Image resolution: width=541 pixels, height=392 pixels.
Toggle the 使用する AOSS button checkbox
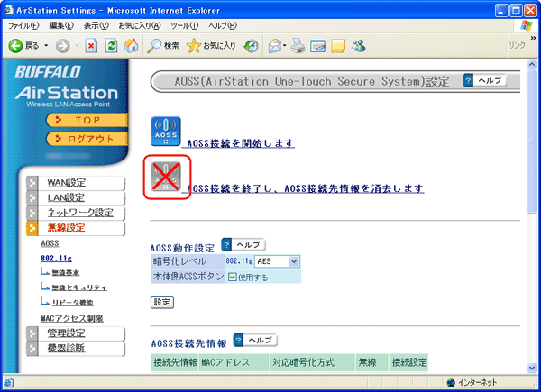tap(233, 277)
